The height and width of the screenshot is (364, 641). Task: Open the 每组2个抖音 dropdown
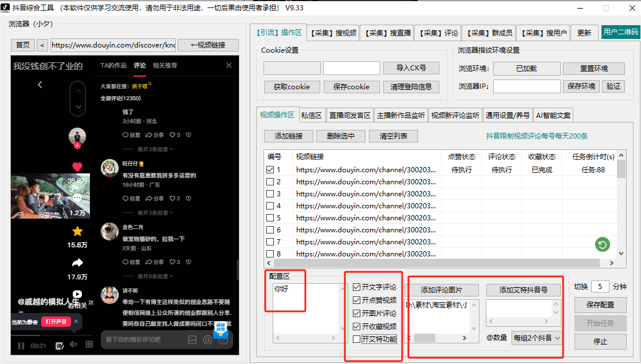point(537,338)
